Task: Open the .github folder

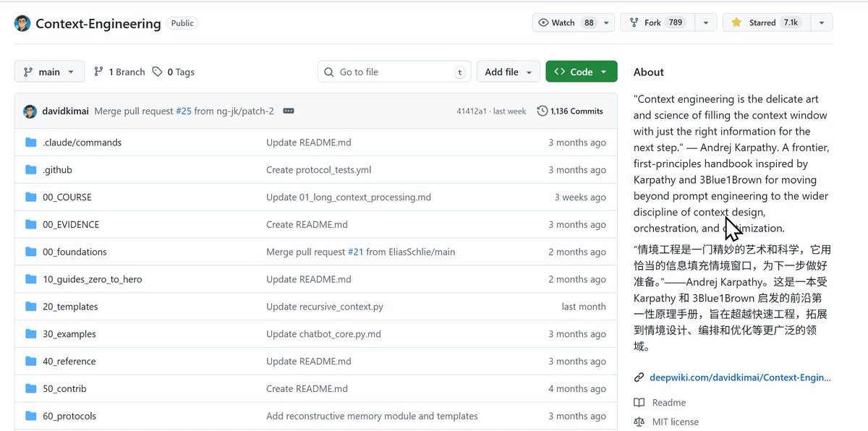Action: pos(57,170)
